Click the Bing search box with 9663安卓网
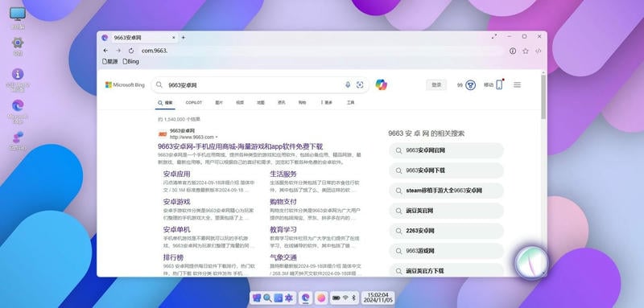644x308 pixels. click(x=260, y=85)
